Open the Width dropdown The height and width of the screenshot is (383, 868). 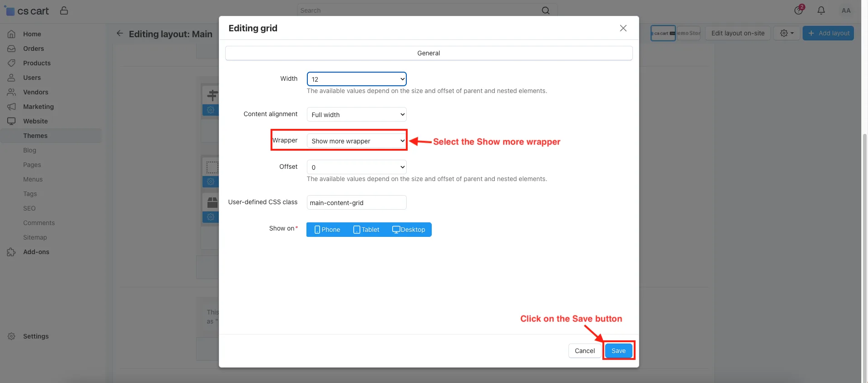[357, 79]
